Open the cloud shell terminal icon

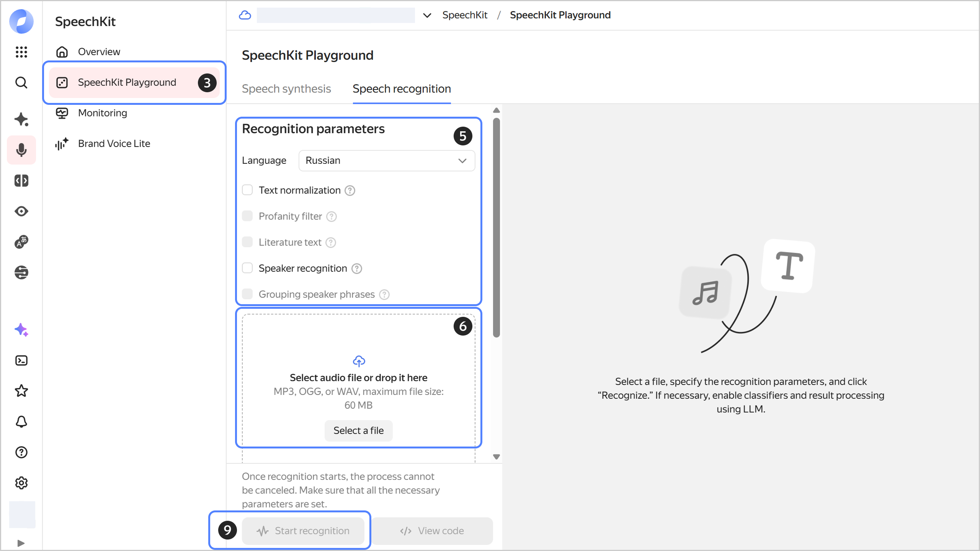[21, 360]
